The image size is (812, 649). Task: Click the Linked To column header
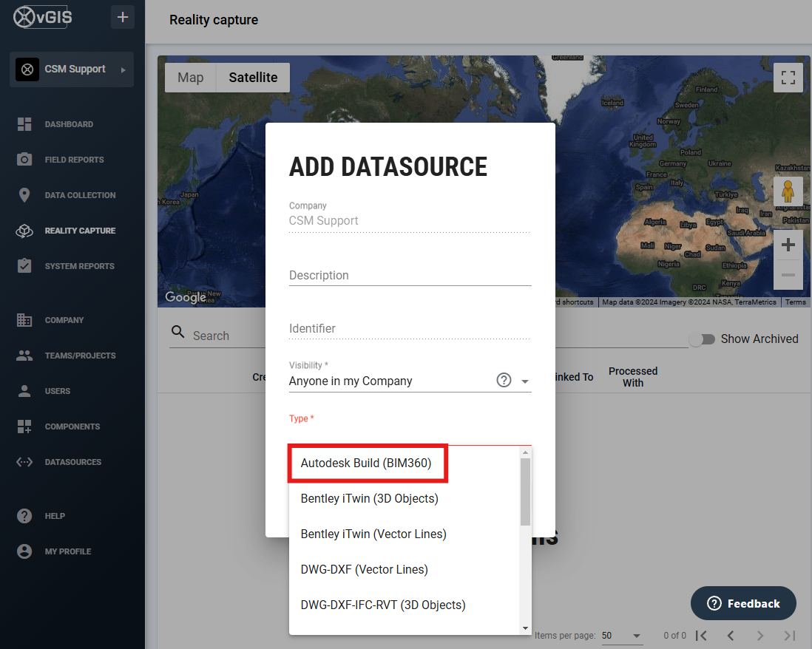point(574,377)
